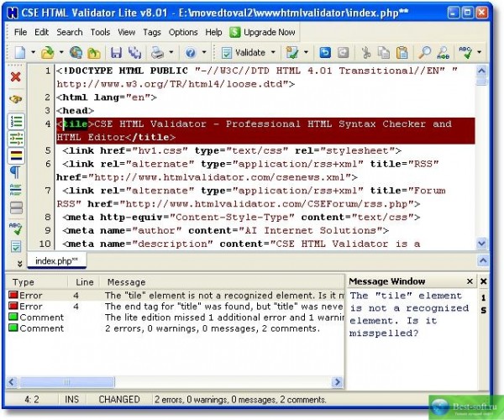
Task: Open the Help menu
Action: (x=213, y=32)
